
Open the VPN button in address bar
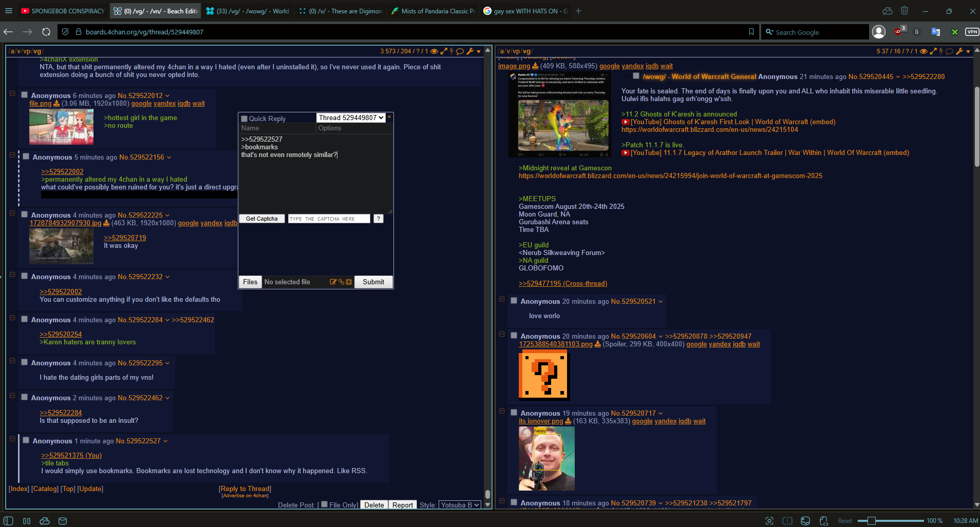[x=972, y=32]
